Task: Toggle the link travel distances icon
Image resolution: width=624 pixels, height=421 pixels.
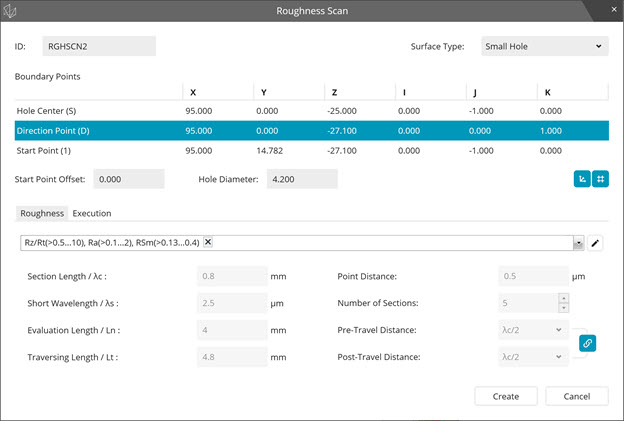Action: 588,343
